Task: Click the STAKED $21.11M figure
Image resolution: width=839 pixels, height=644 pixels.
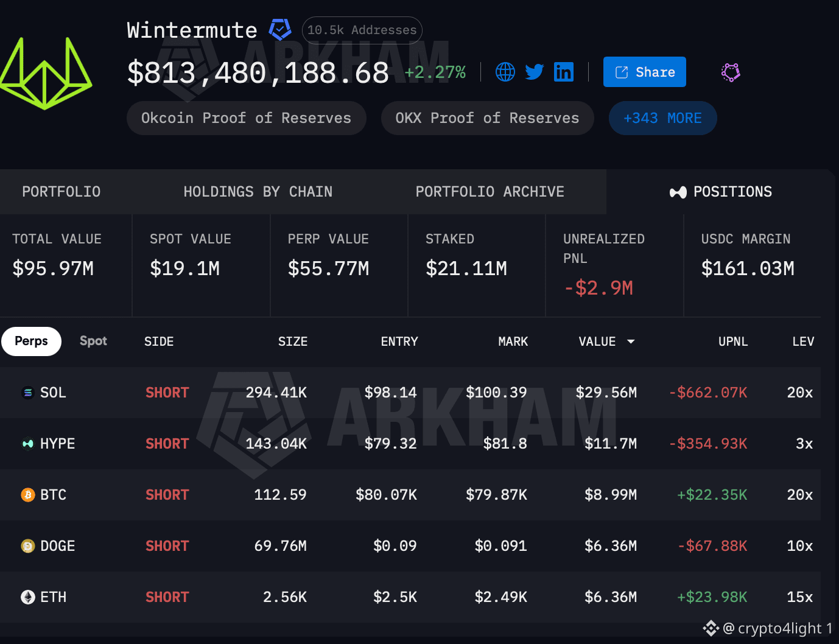Action: click(466, 268)
